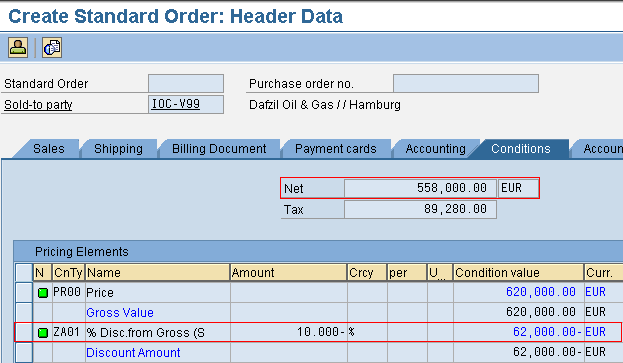Click the Gross Value subtotal link
Screen dimensions: 623x363
coord(120,313)
